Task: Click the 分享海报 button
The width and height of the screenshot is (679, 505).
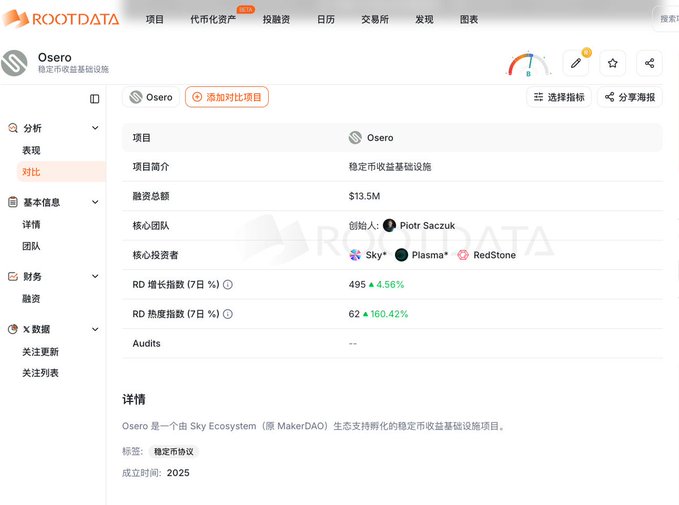Action: 630,97
